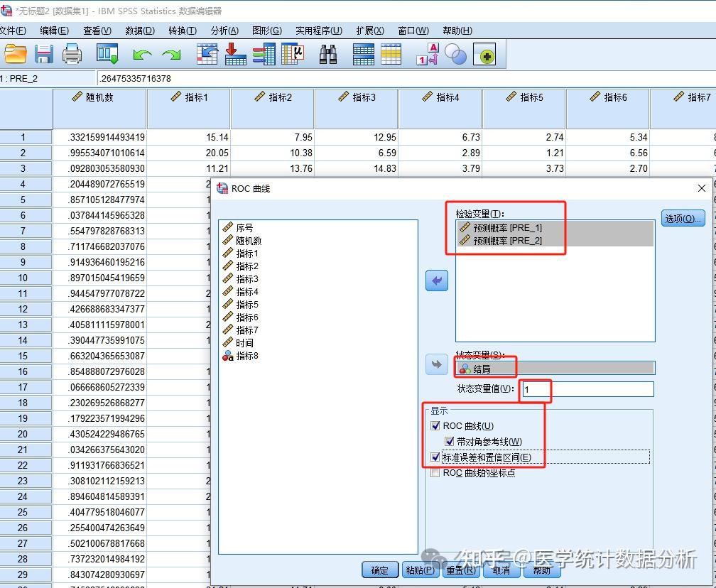Screen dimensions: 716x588
Task: Close the ROC 曲线 dialog
Action: click(702, 188)
